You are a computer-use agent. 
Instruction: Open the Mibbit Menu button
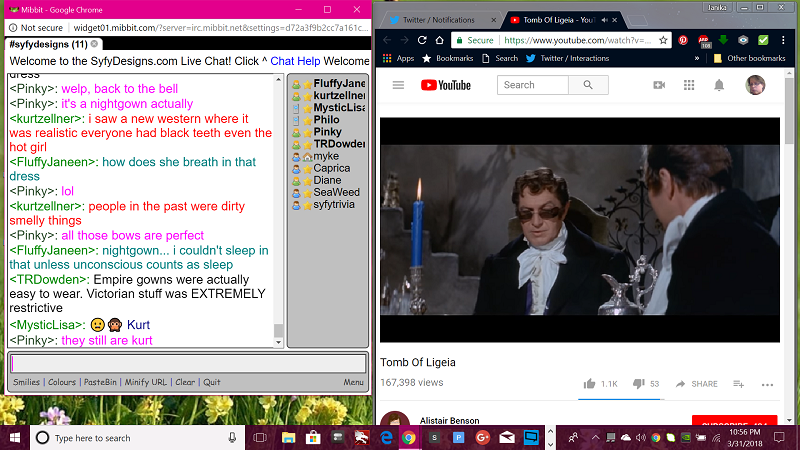(353, 382)
